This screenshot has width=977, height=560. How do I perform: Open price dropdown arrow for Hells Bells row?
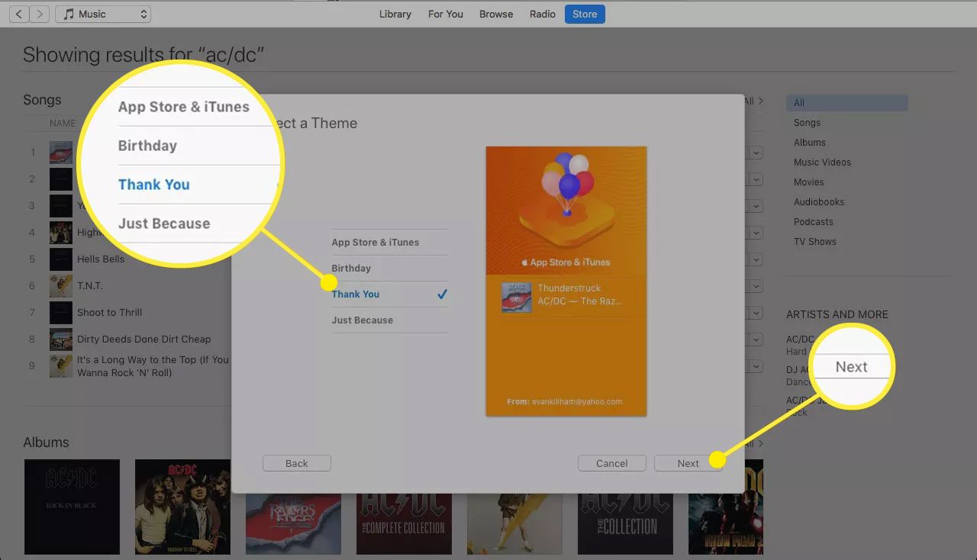pos(756,259)
